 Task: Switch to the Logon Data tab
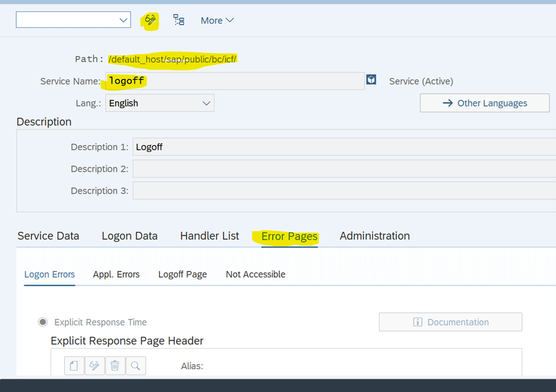(129, 236)
